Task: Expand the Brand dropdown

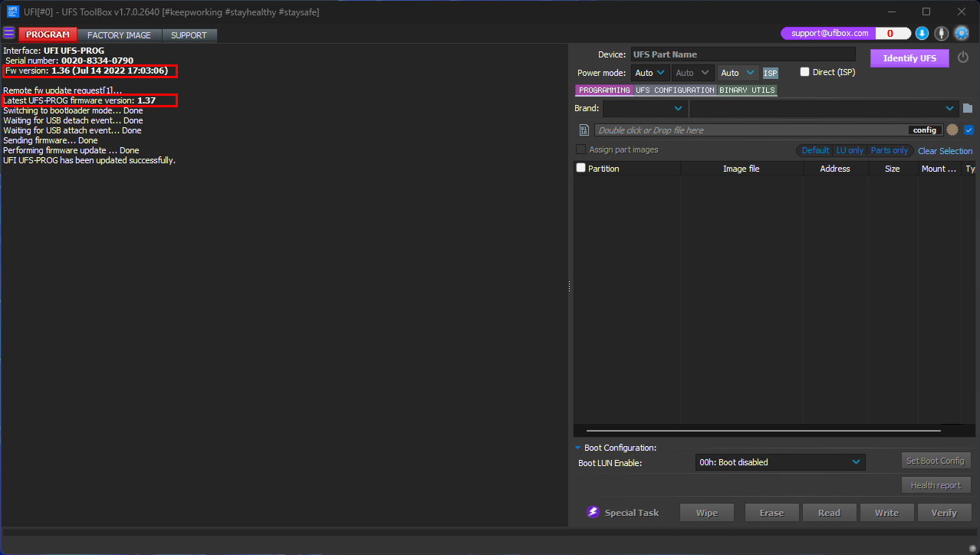Action: (644, 108)
